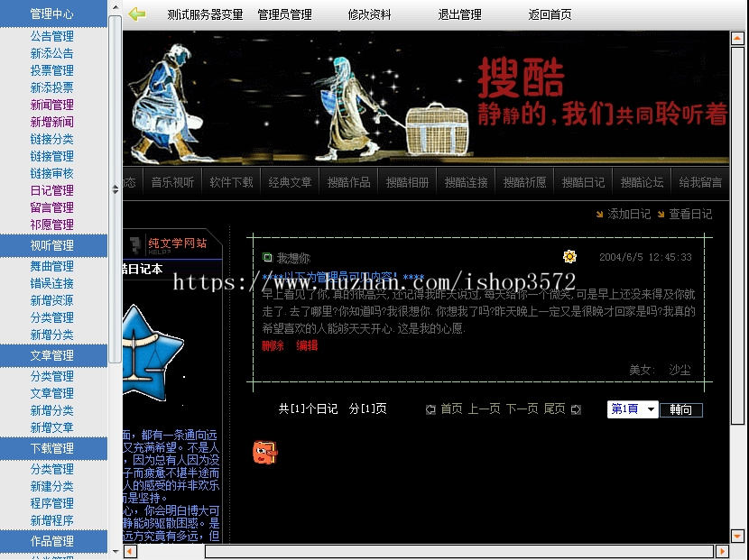
Task: Open the 搜酷论坛 site tab
Action: pos(642,182)
